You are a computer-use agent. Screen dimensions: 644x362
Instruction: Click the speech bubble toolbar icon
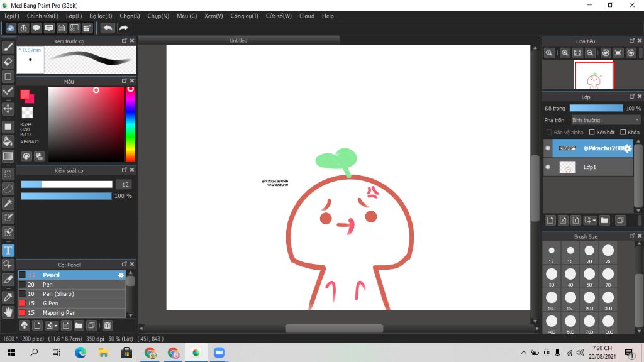[x=36, y=28]
